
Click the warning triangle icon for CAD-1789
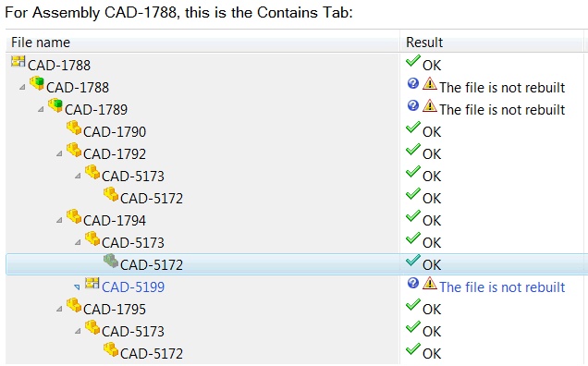[429, 105]
